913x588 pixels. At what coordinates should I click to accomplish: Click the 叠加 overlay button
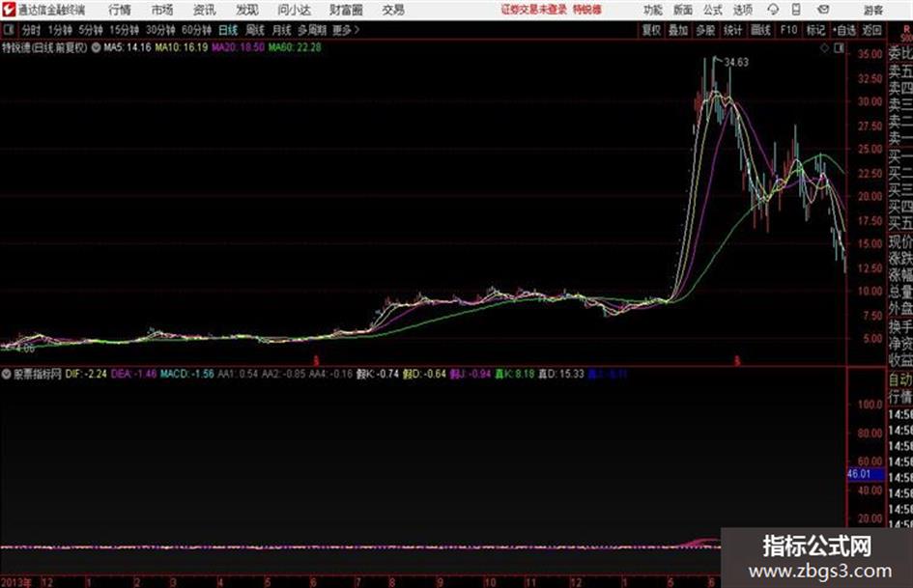pos(678,30)
